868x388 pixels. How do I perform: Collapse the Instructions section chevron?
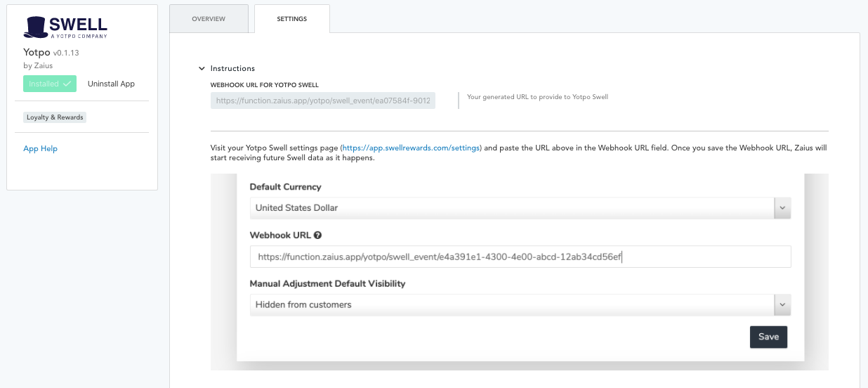tap(202, 69)
